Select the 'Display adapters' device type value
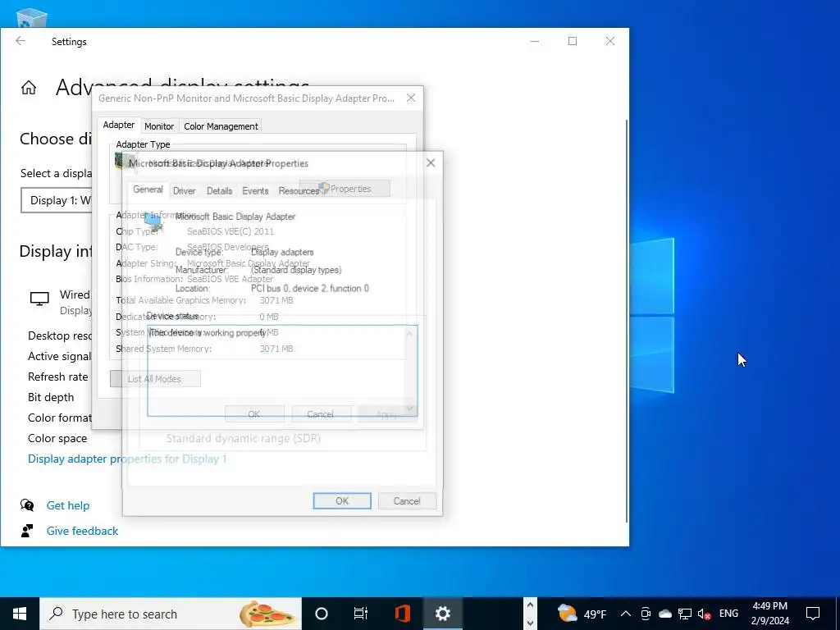 [x=282, y=252]
